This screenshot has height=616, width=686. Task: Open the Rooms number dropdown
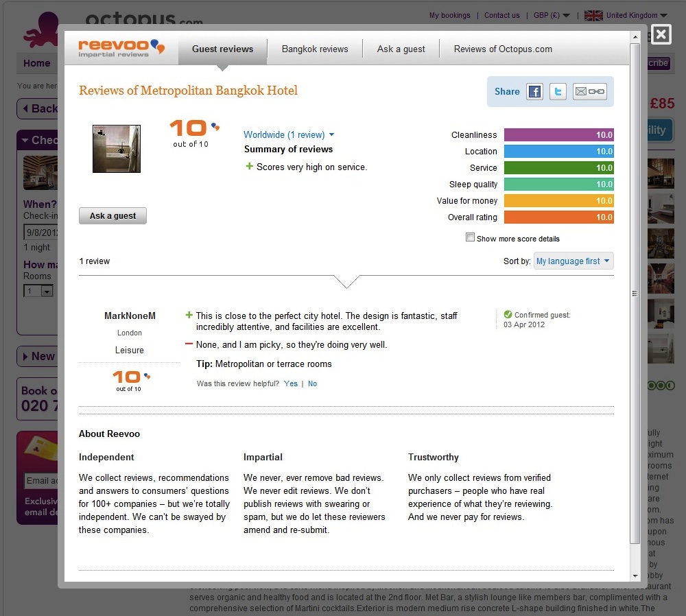38,291
